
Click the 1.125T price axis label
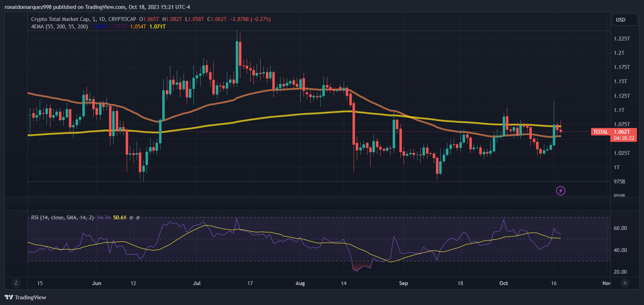pyautogui.click(x=622, y=96)
